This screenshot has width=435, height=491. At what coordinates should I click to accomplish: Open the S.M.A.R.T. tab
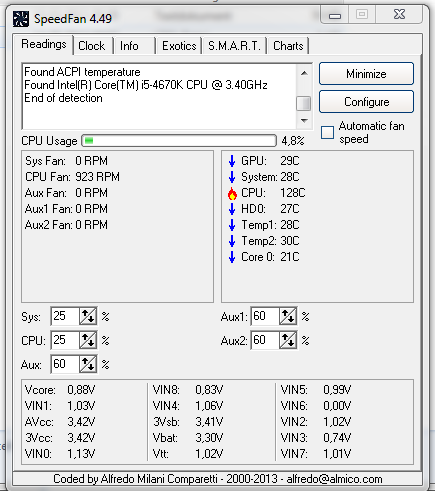tap(234, 46)
